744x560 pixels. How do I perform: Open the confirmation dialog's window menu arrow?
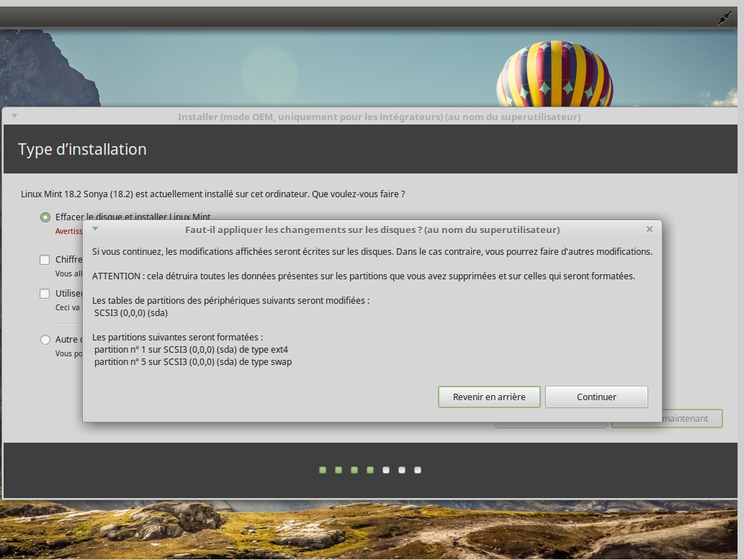pyautogui.click(x=95, y=229)
